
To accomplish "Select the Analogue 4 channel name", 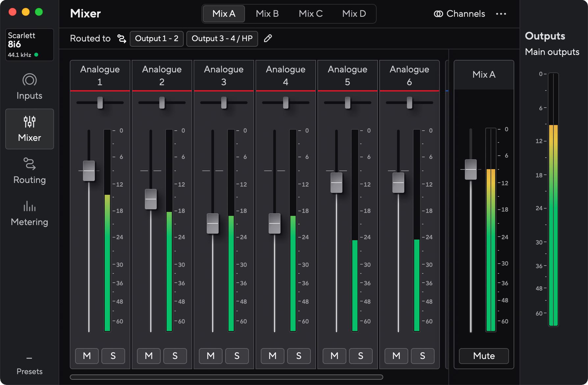I will [x=286, y=75].
